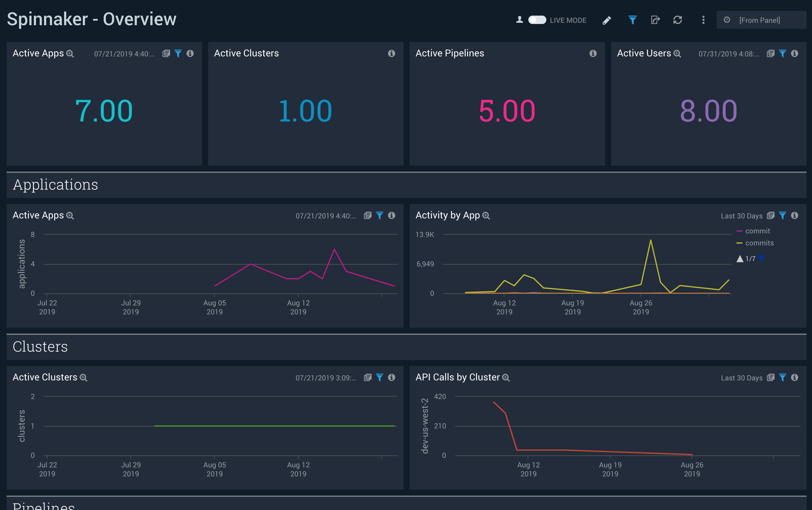This screenshot has height=510, width=812.
Task: Select the Applications section header
Action: (55, 184)
